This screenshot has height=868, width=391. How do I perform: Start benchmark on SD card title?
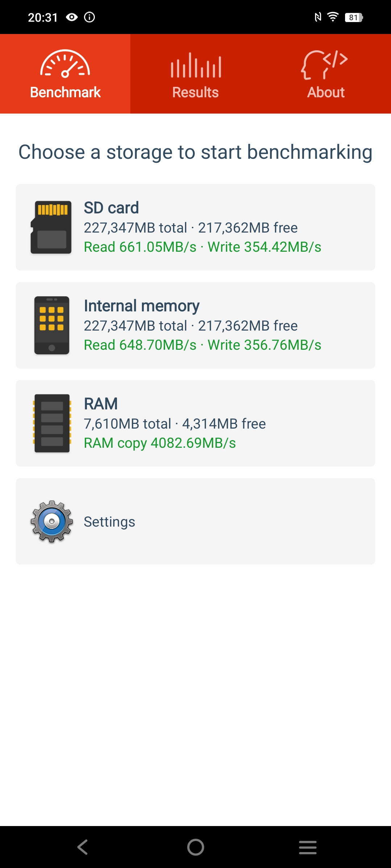click(x=111, y=208)
